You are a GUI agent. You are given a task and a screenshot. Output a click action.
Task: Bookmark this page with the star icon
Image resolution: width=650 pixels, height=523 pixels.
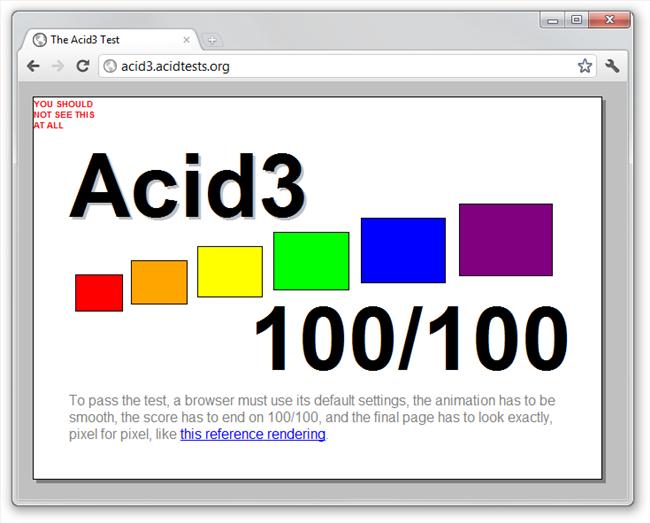pos(585,66)
